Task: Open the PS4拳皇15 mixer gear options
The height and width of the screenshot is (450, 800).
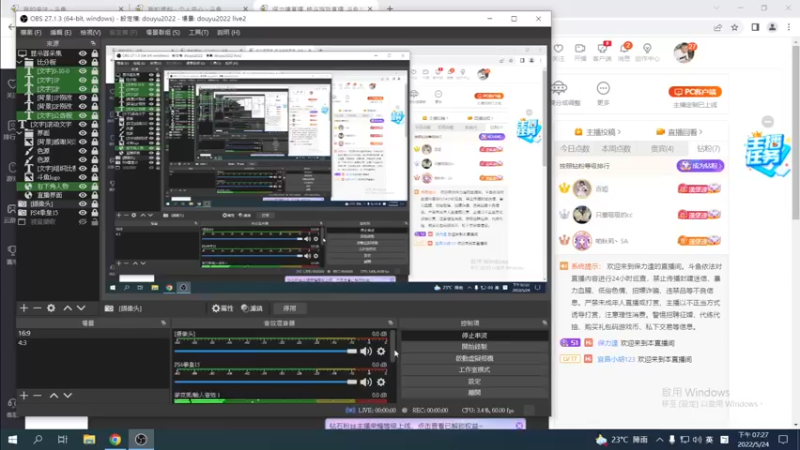Action: pos(381,382)
